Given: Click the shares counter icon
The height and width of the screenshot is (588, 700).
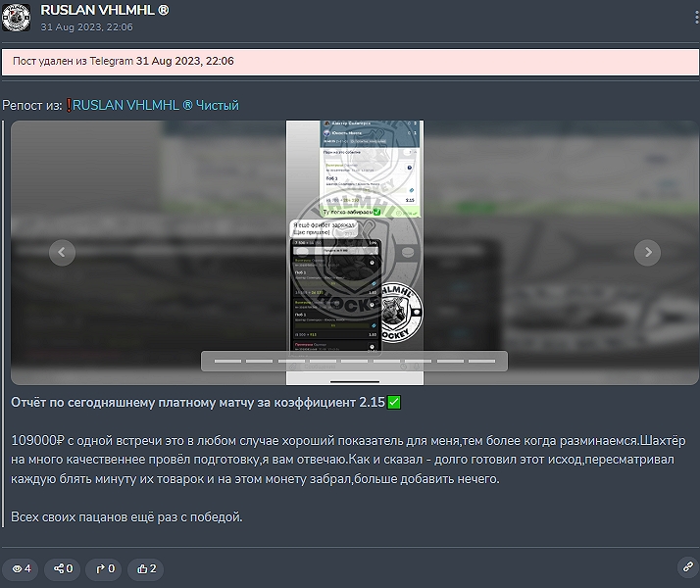Looking at the screenshot, I should tap(63, 568).
